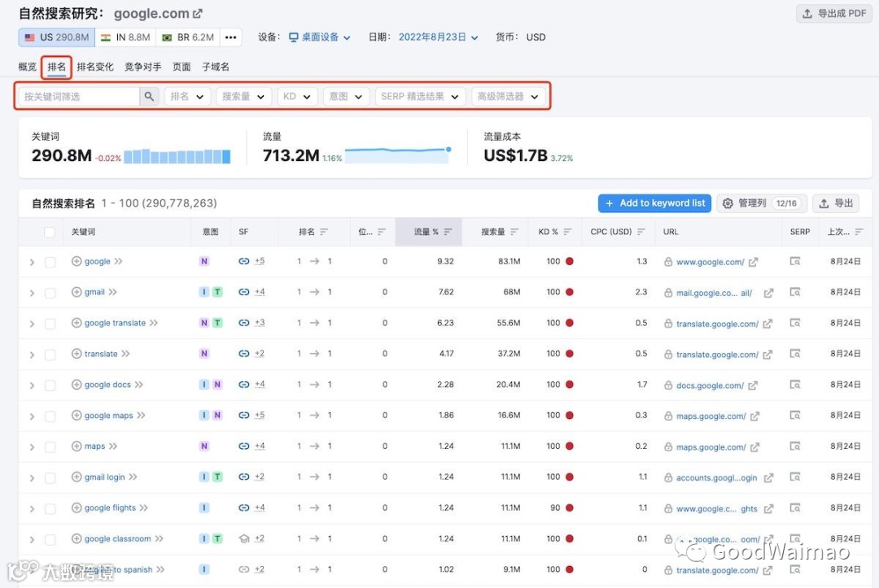The image size is (879, 588).
Task: View SERP snapshot for google docs row
Action: click(x=795, y=384)
